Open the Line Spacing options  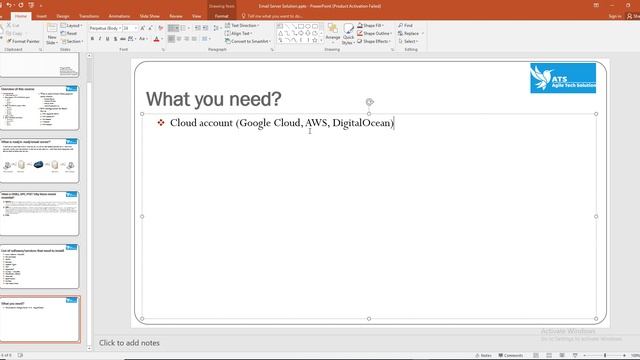click(217, 28)
